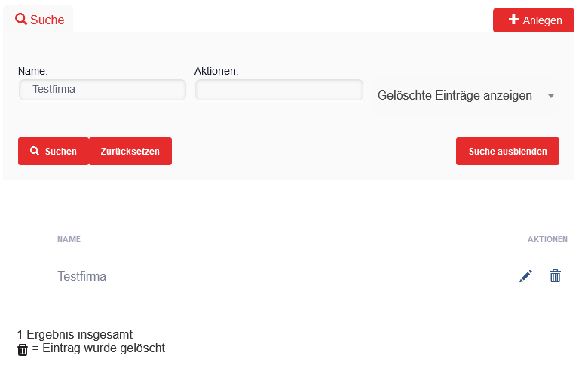Focus the Name input field containing Testfirma
This screenshot has height=365, width=588.
pos(103,90)
